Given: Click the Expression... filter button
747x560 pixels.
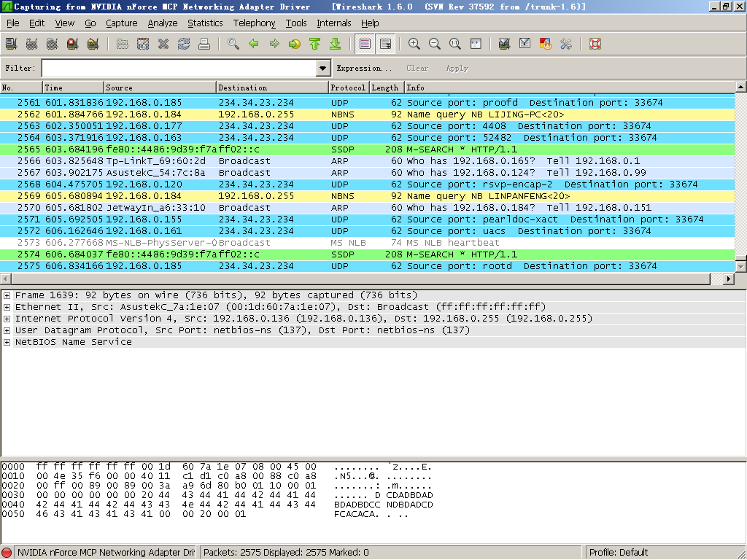Looking at the screenshot, I should coord(364,68).
